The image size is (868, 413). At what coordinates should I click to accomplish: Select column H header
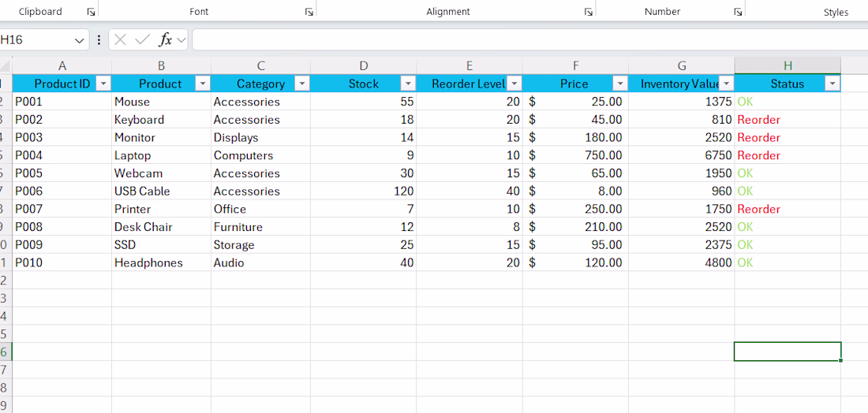tap(788, 65)
